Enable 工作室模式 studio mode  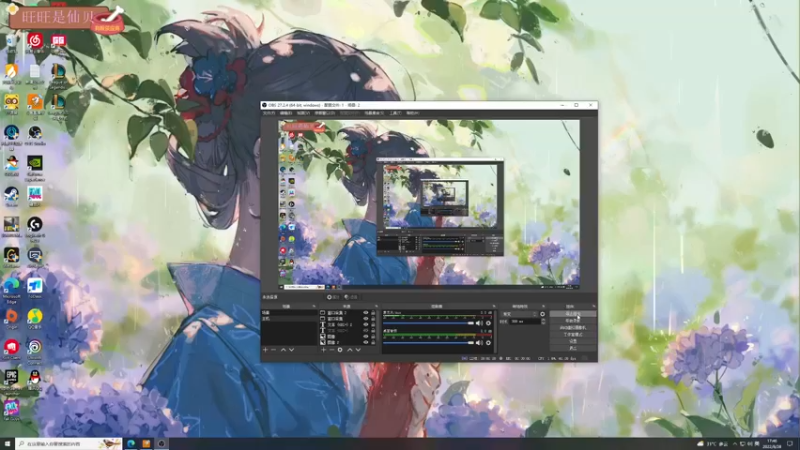pos(573,335)
